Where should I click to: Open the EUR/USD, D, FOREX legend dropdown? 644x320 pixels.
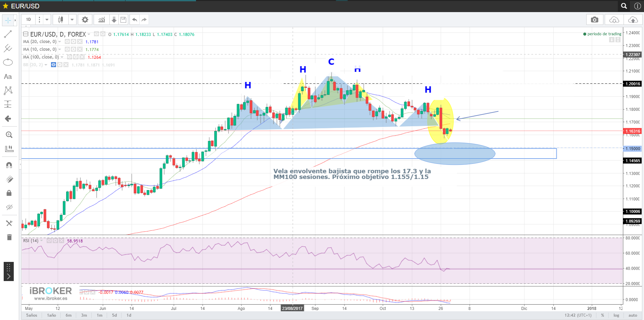point(89,34)
